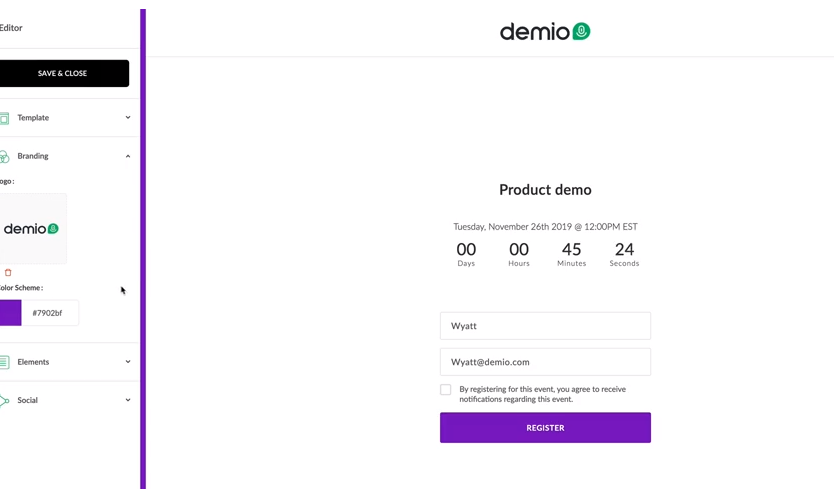This screenshot has height=489, width=834.
Task: Collapse the Branding section chevron
Action: click(128, 156)
